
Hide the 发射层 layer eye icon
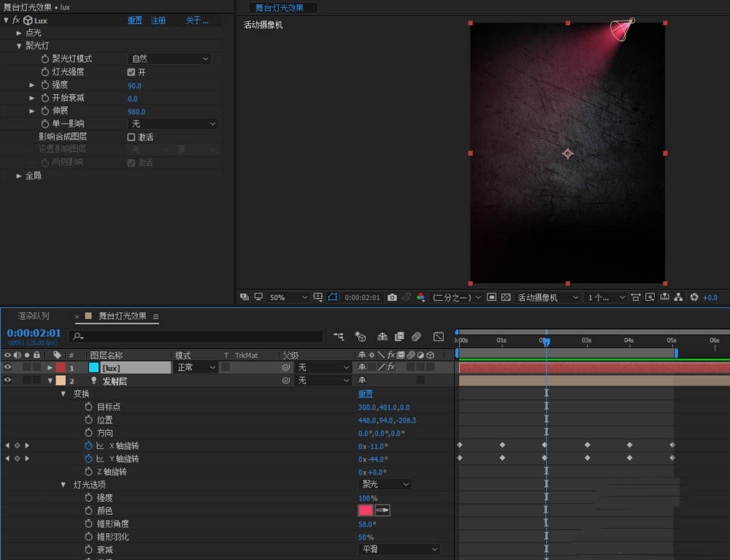[x=7, y=380]
